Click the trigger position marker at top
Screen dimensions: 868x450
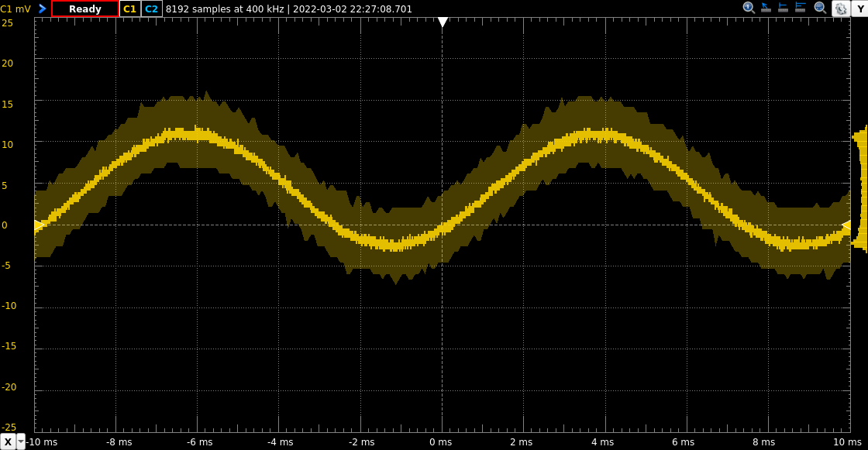pyautogui.click(x=443, y=22)
